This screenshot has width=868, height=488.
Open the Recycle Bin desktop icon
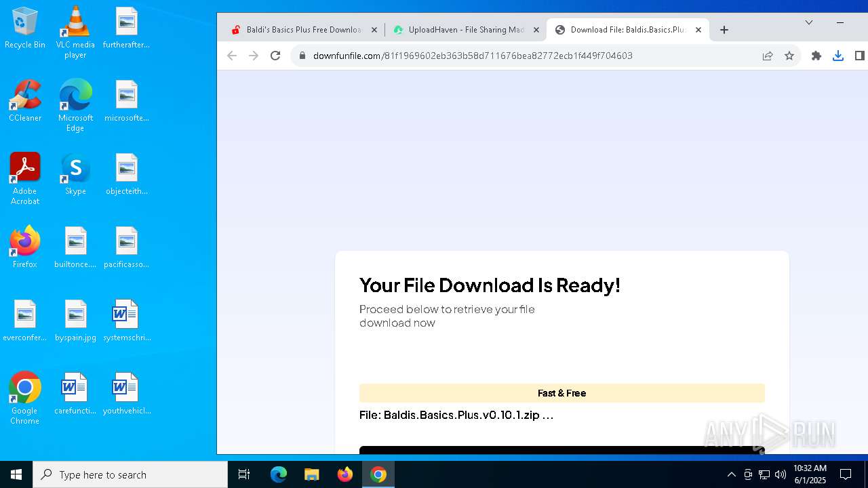[x=24, y=28]
